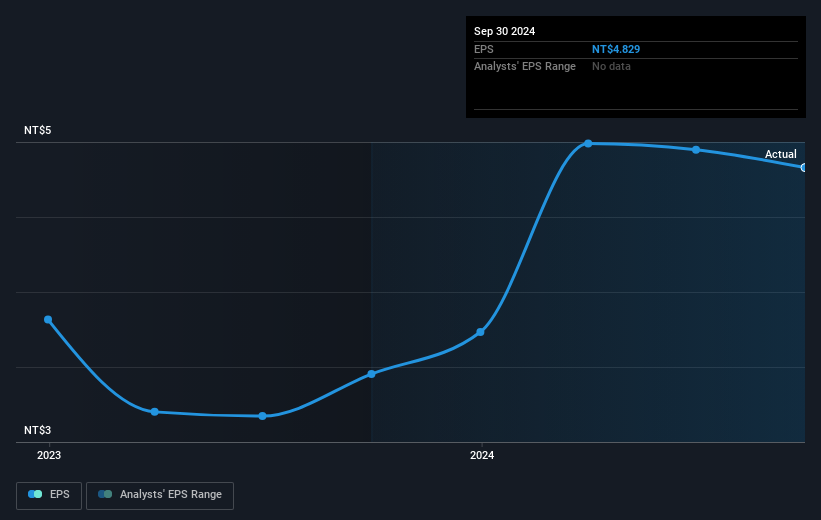Click the No data analysts range value
This screenshot has height=520, width=821.
[x=611, y=67]
